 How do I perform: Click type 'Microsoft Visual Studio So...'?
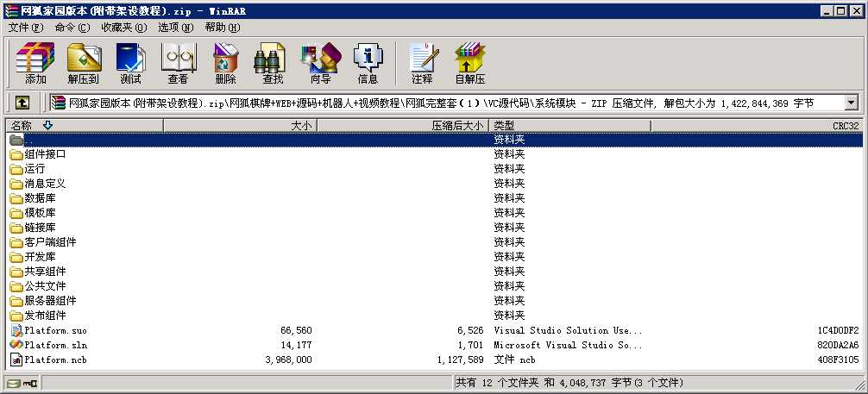coord(568,345)
